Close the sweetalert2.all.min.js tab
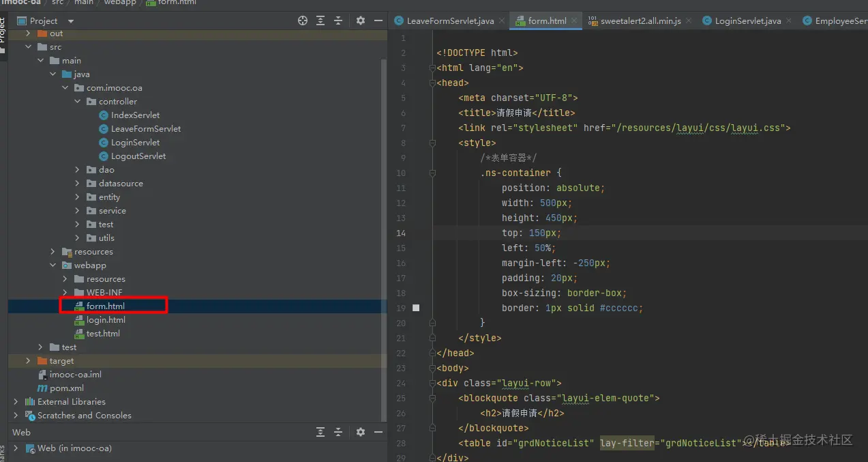 [x=689, y=21]
